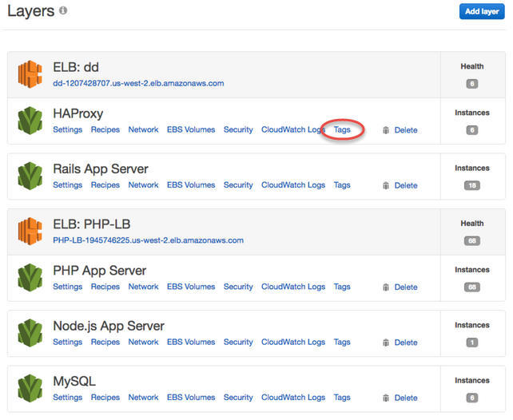The width and height of the screenshot is (513, 420).
Task: Open MySQL CloudWatch Logs
Action: [293, 398]
